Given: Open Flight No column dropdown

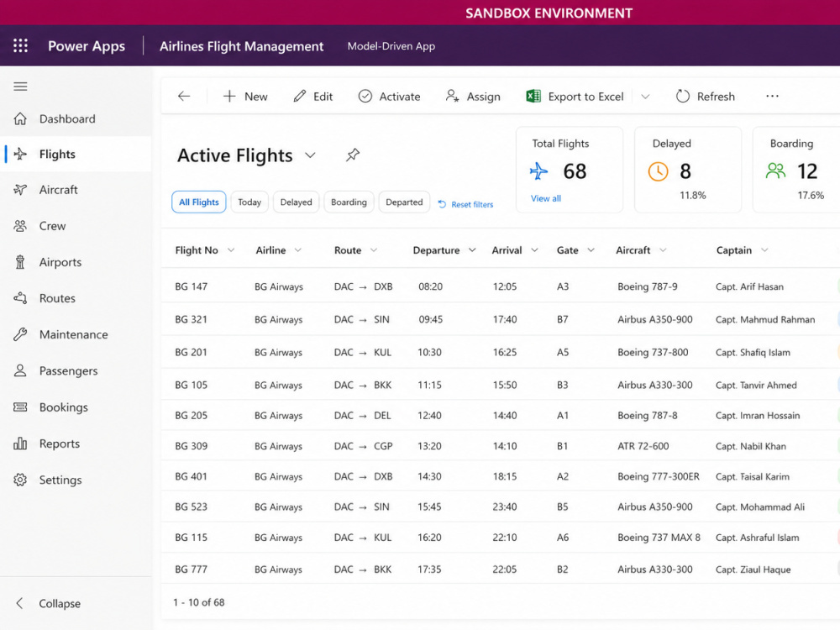Looking at the screenshot, I should pos(231,250).
